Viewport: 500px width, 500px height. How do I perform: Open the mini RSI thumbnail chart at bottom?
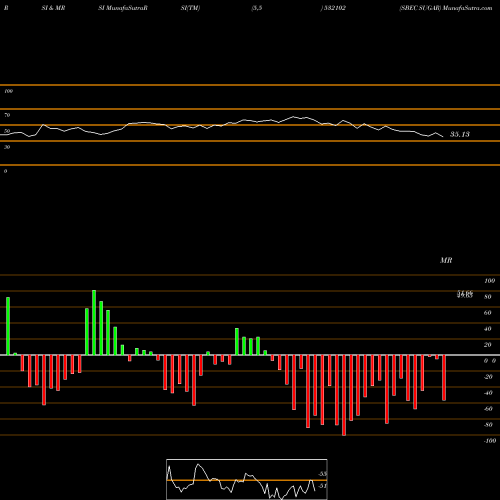click(247, 479)
